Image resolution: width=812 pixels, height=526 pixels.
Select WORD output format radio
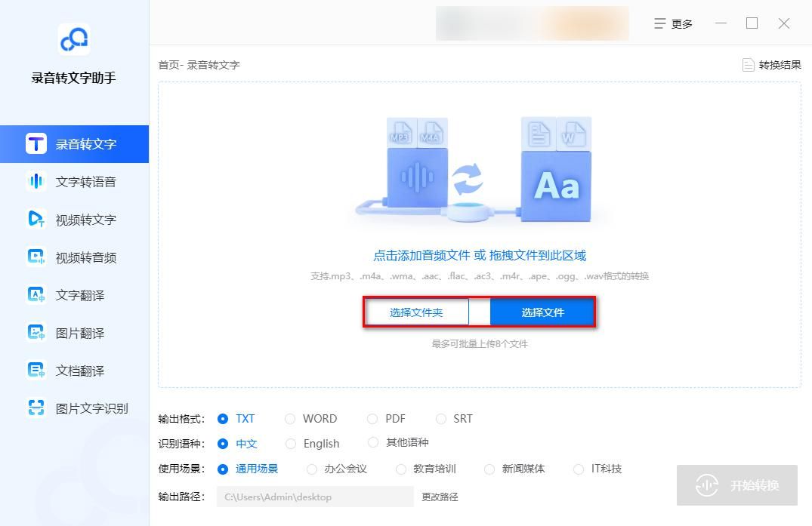tap(290, 419)
